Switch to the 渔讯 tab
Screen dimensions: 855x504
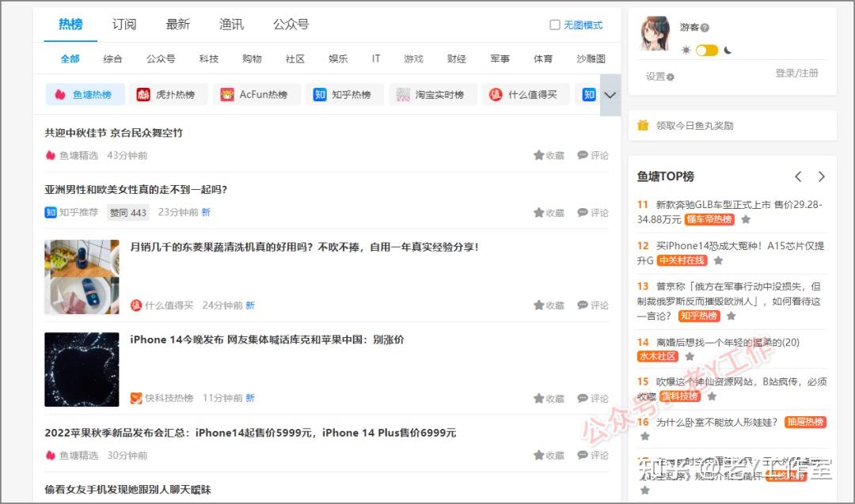(x=231, y=24)
